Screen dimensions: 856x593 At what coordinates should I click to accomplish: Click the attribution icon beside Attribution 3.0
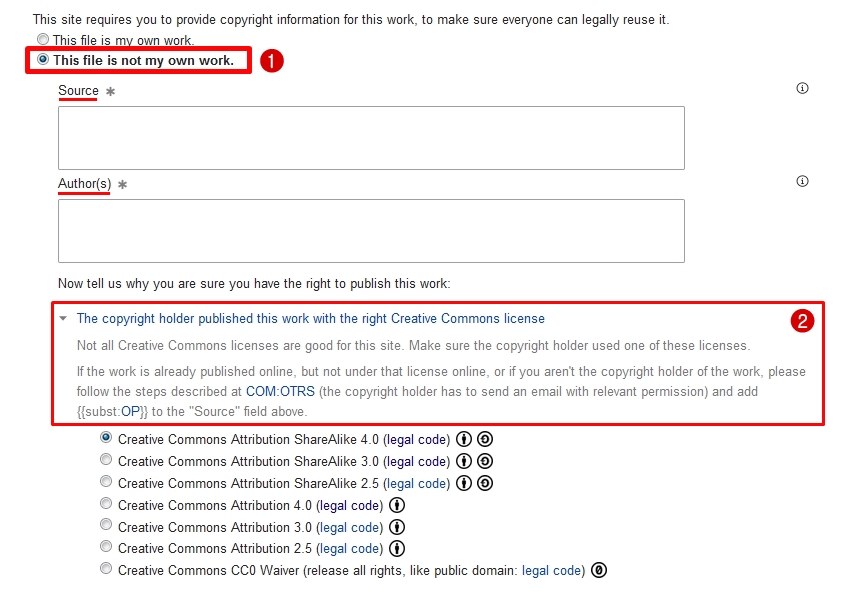pos(396,527)
